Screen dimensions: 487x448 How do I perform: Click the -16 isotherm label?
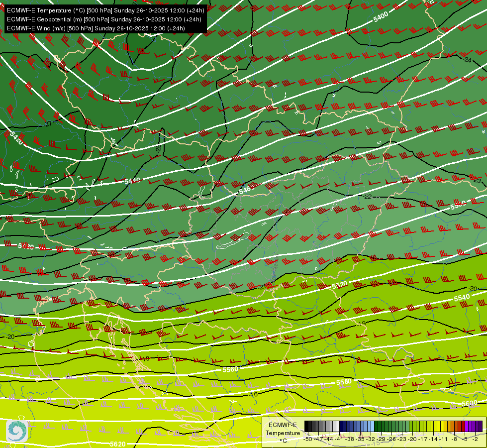point(253,394)
